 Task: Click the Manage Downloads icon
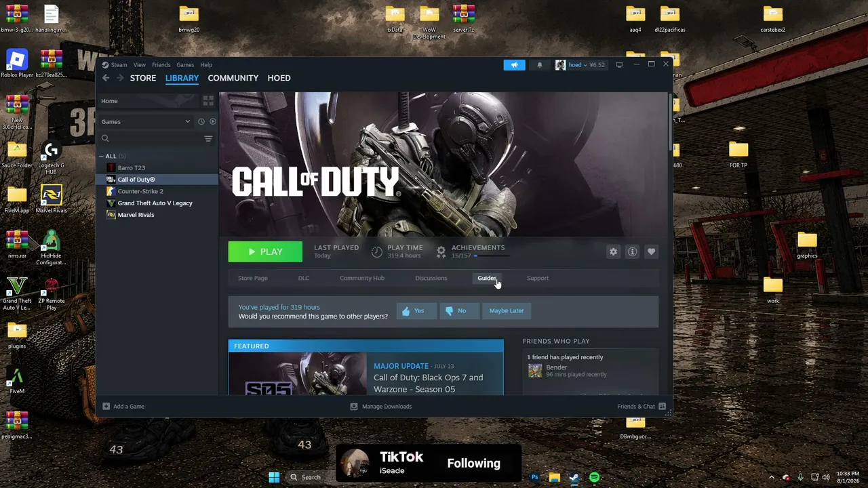pyautogui.click(x=353, y=407)
